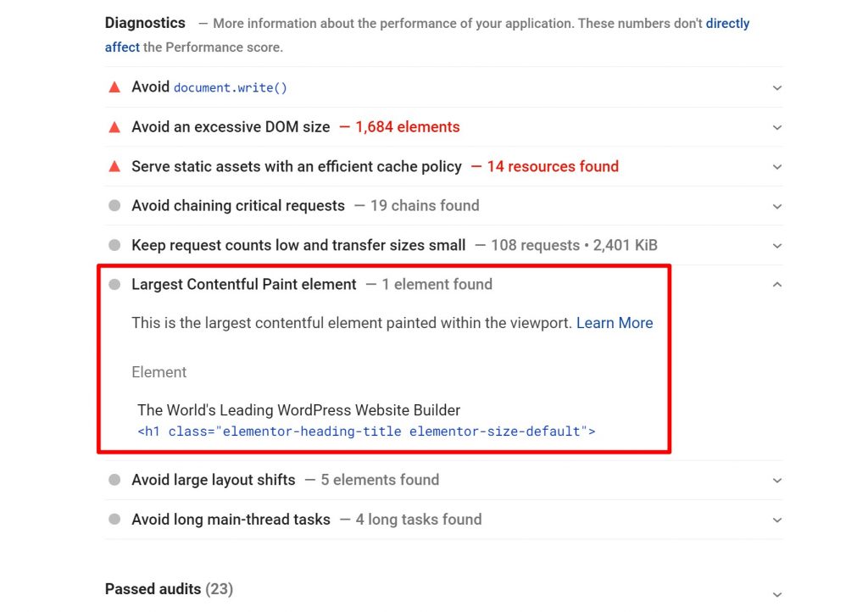Click red triangle beside cache policy audit
This screenshot has width=868, height=612.
(114, 166)
